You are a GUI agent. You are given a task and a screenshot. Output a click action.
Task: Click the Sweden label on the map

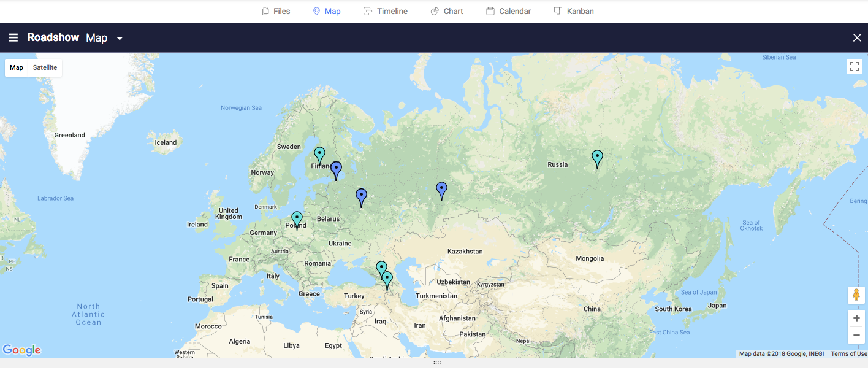(x=289, y=147)
